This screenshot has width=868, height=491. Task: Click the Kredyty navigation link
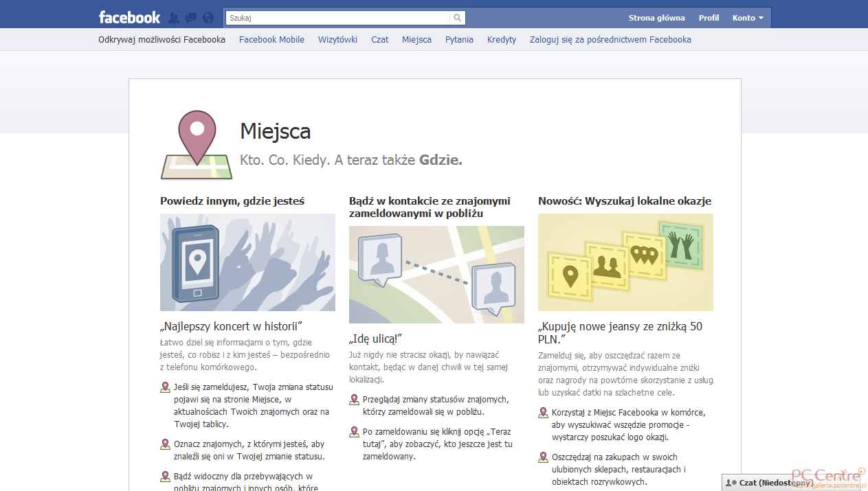502,39
